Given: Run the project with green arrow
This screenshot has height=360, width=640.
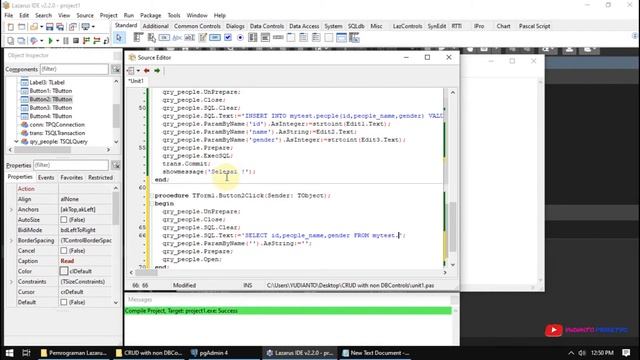Looking at the screenshot, I should tap(51, 41).
